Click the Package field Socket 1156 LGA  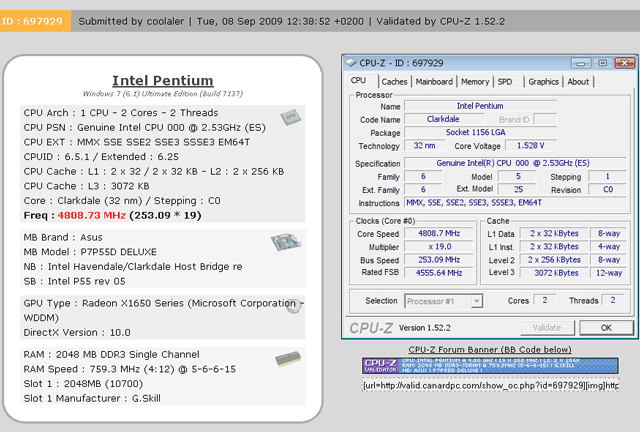(480, 132)
